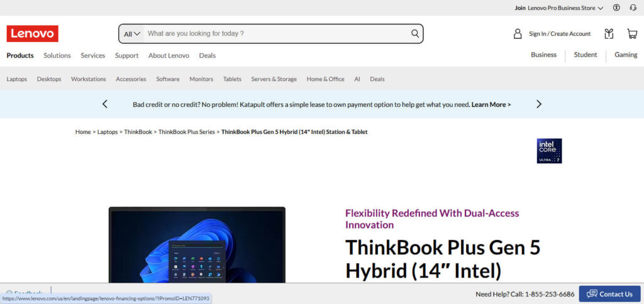Open Accessories category
The height and width of the screenshot is (304, 644).
pos(131,79)
